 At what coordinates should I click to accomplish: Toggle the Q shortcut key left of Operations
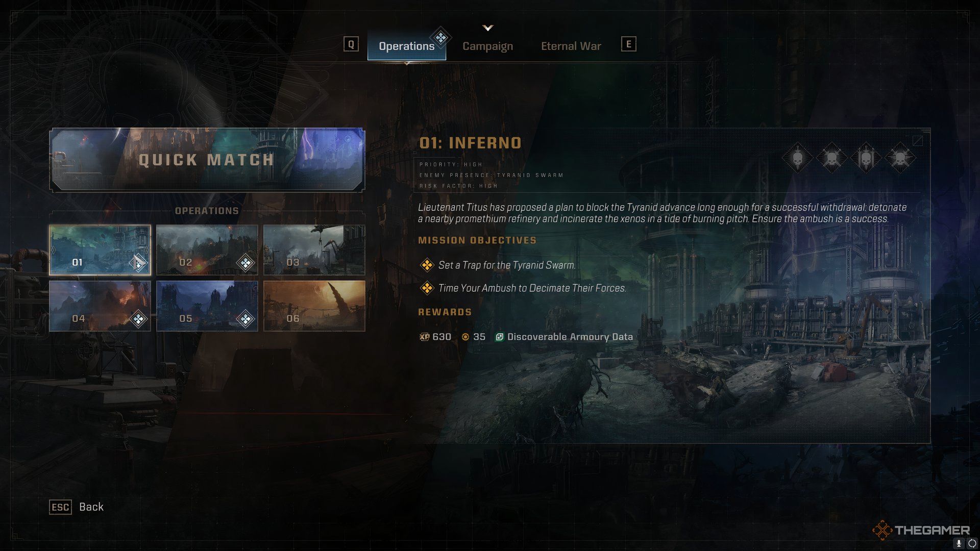coord(350,45)
